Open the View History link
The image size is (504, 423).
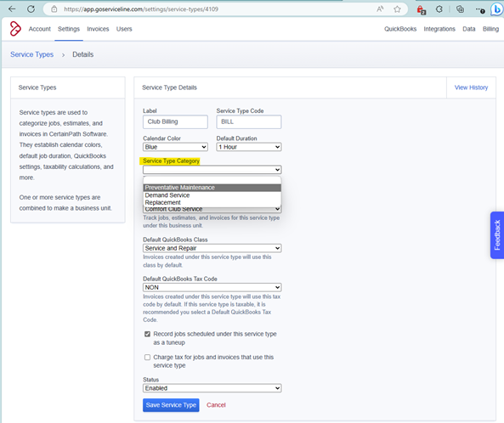[x=471, y=87]
